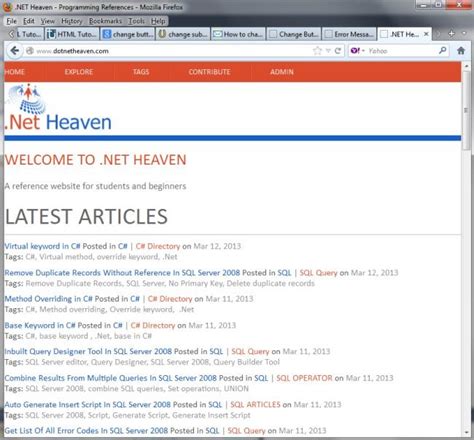Open EXPLORE in site navigation
474x440 pixels.
coord(79,72)
